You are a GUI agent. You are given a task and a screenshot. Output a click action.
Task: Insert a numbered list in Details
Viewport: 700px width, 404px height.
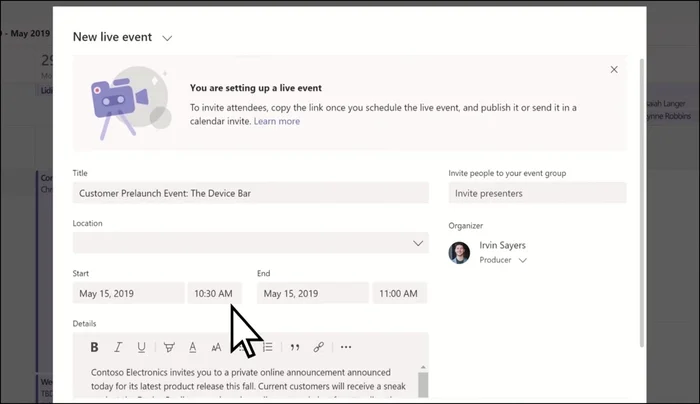coord(268,347)
